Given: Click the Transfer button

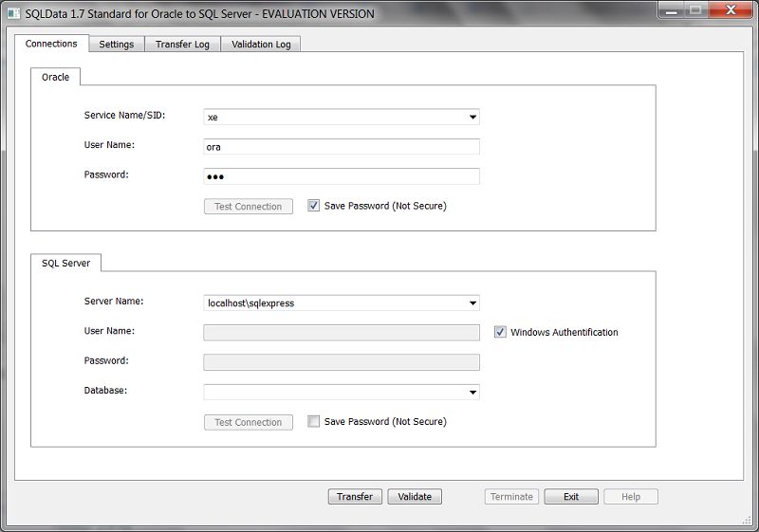Looking at the screenshot, I should pyautogui.click(x=355, y=497).
